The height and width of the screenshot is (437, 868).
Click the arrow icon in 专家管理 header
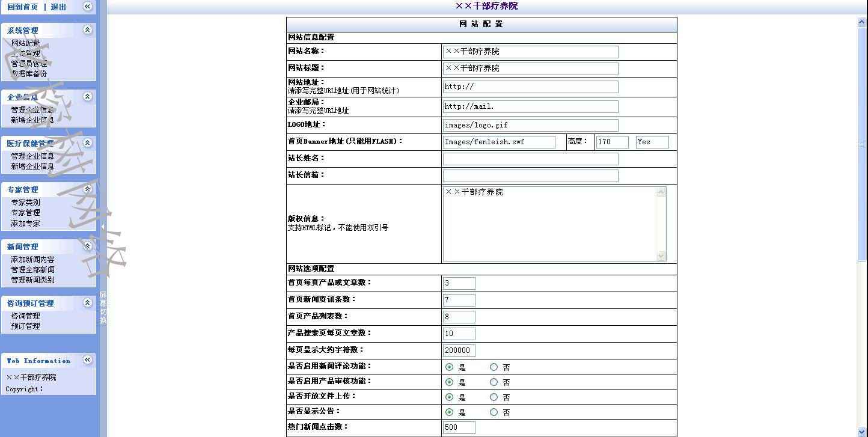pos(87,189)
